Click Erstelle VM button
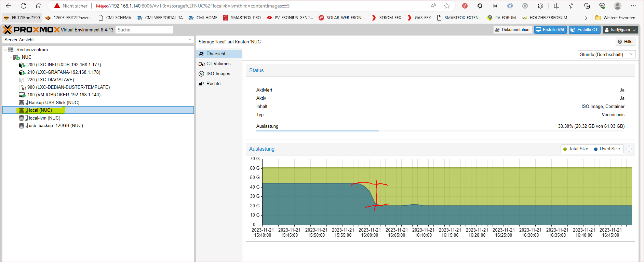This screenshot has width=644, height=262. [550, 30]
